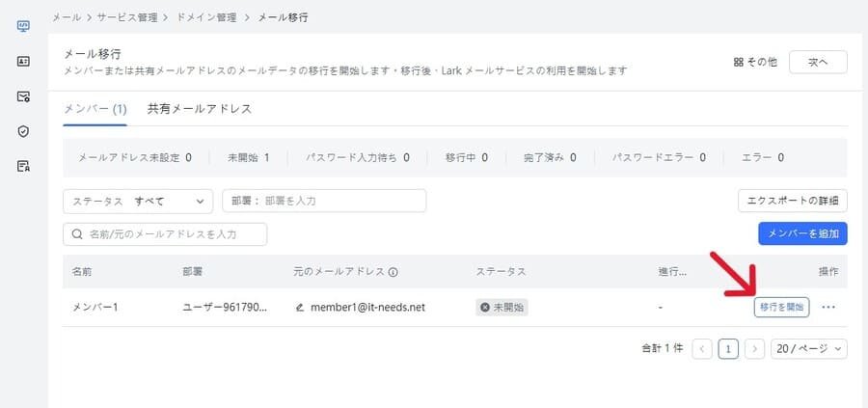Focus the 部署 department input field
This screenshot has height=408, width=868.
[324, 201]
